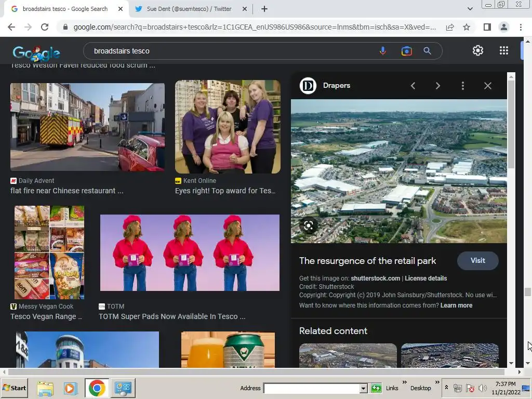Open second related content aerial thumbnail

coord(450,355)
